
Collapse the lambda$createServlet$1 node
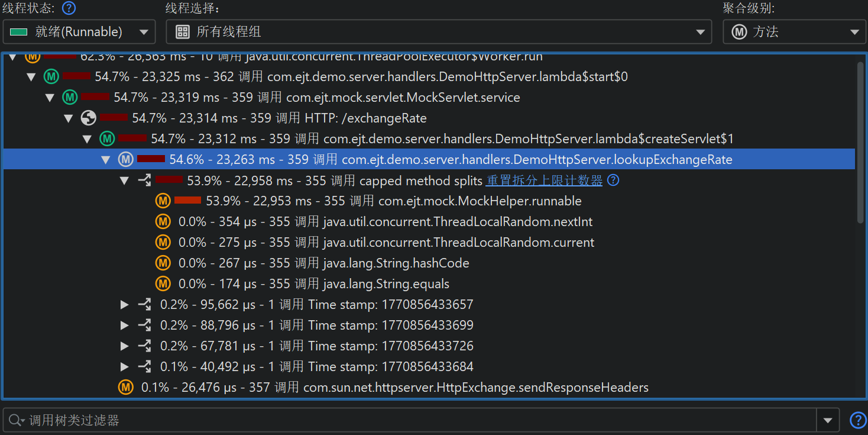click(88, 139)
